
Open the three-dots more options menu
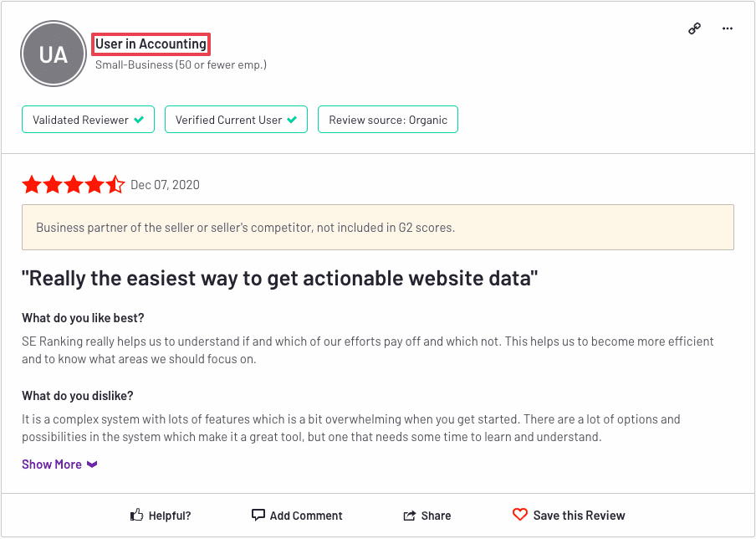[728, 29]
